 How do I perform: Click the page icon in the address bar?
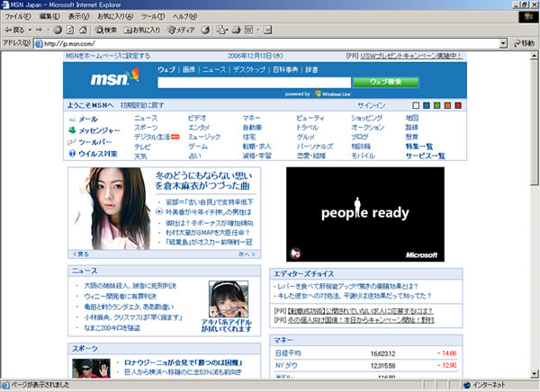point(39,43)
